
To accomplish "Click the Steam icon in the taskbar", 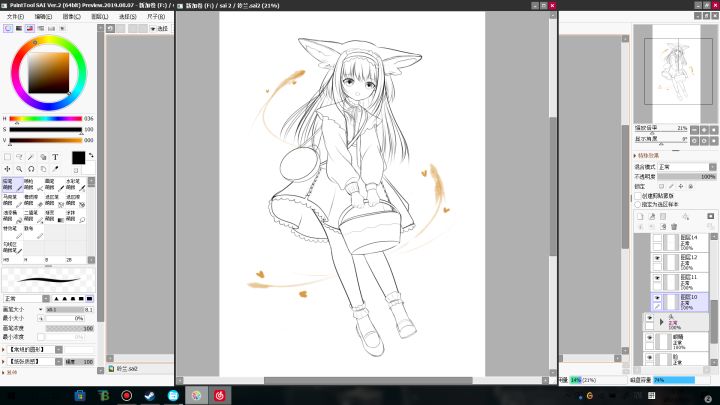I will click(150, 395).
